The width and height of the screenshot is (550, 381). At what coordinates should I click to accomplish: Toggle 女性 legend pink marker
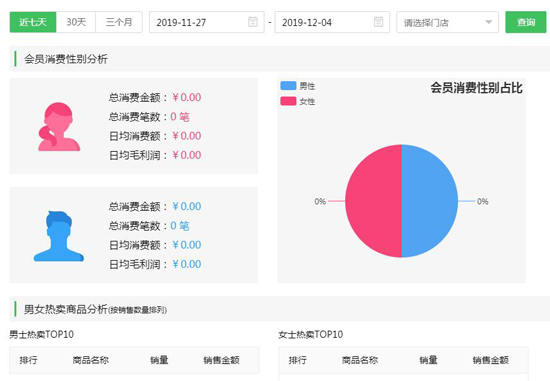tap(288, 101)
